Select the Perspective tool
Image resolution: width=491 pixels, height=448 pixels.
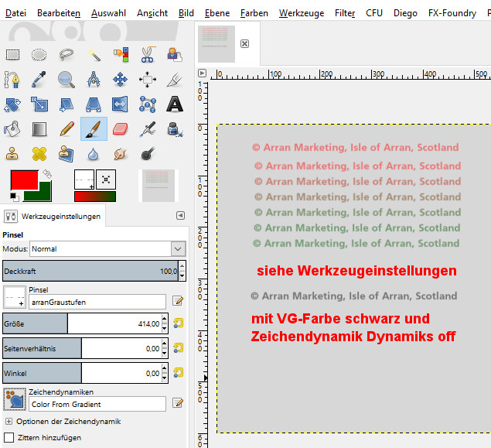coord(94,104)
